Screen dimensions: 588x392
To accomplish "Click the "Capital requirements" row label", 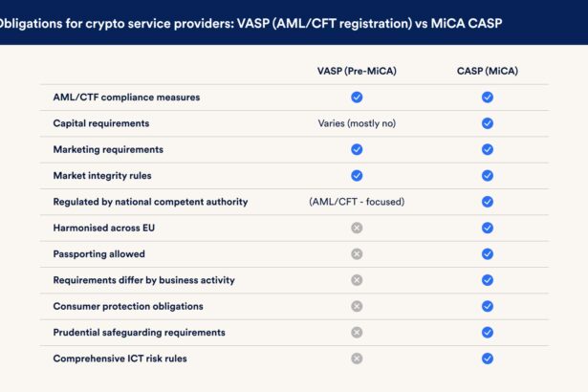I will [x=101, y=123].
